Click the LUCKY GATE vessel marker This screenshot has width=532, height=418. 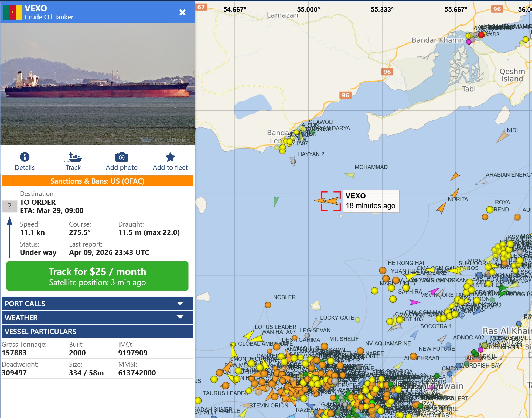coord(357,320)
